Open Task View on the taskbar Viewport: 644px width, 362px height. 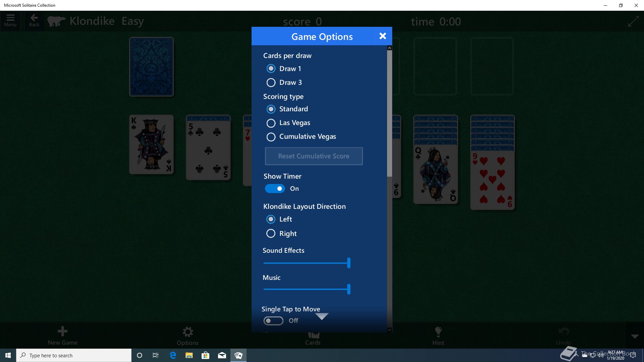(156, 355)
